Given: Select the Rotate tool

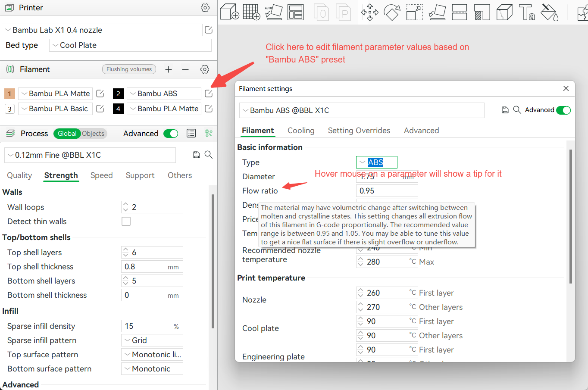Looking at the screenshot, I should [392, 12].
